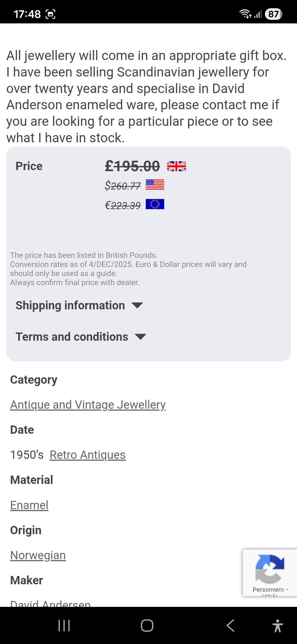The image size is (297, 644).
Task: Tap the US flag icon
Action: tap(155, 185)
